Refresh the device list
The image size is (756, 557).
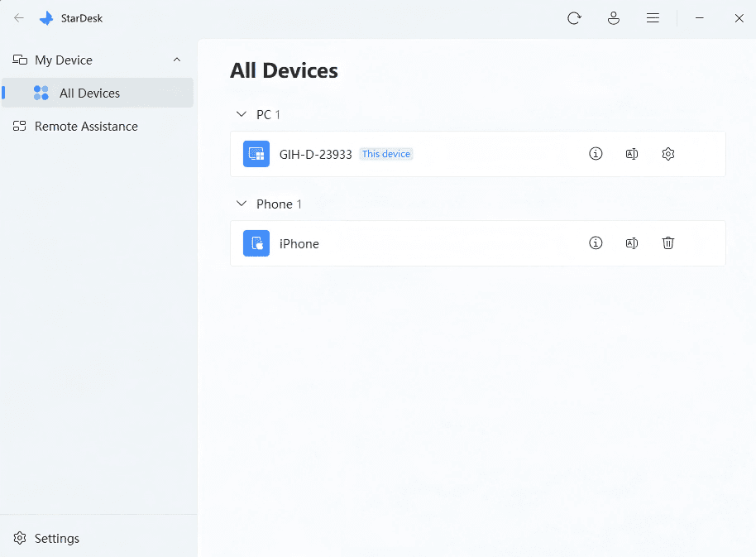click(575, 17)
